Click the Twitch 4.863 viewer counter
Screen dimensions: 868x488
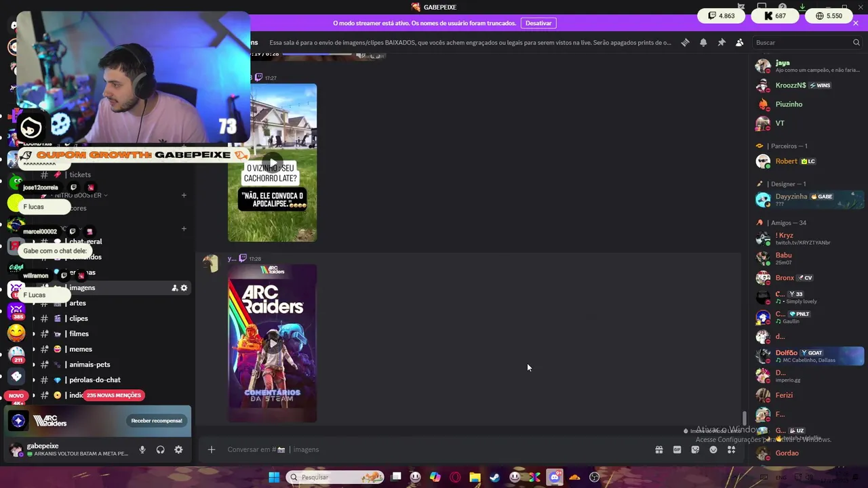click(721, 16)
